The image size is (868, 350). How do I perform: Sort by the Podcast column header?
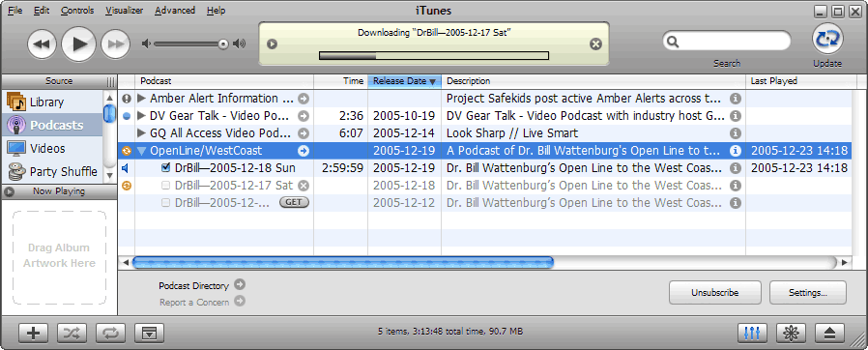pos(224,81)
